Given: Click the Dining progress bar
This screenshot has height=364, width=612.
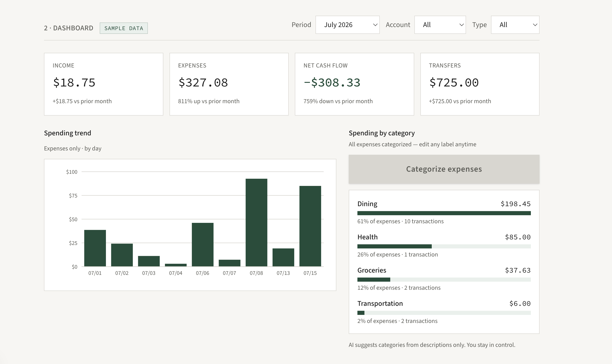Looking at the screenshot, I should (x=444, y=213).
